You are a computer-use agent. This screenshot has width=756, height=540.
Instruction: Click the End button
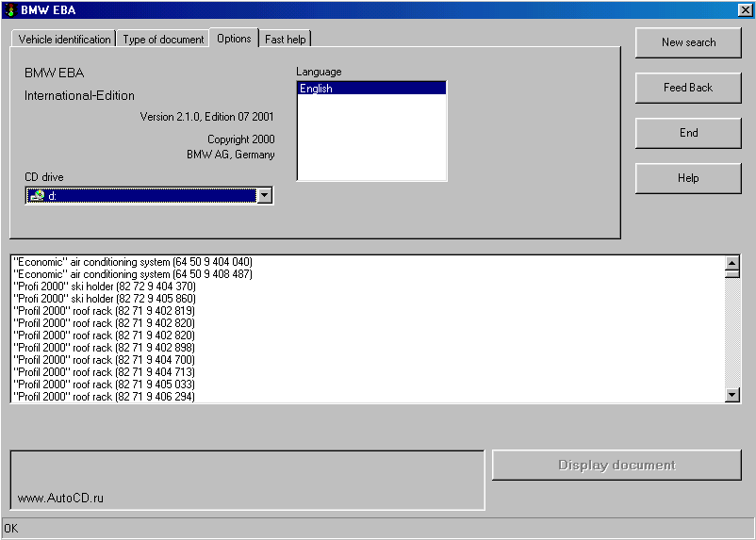click(x=688, y=133)
